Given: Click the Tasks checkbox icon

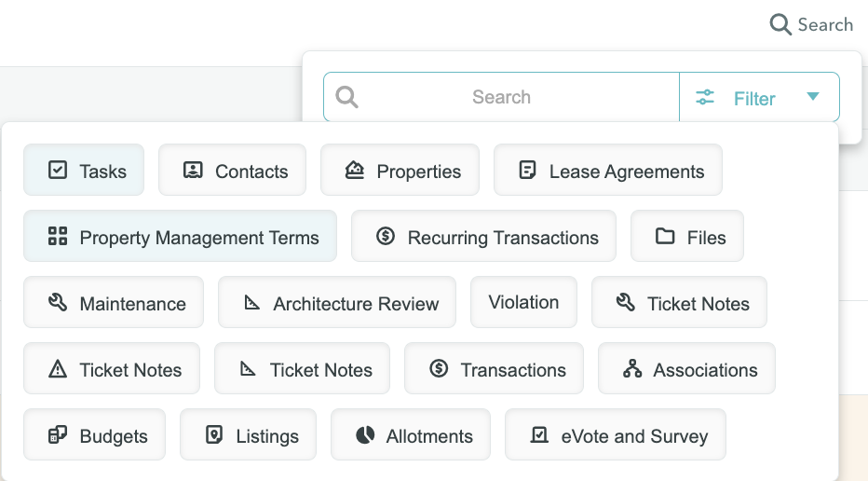Looking at the screenshot, I should tap(58, 171).
